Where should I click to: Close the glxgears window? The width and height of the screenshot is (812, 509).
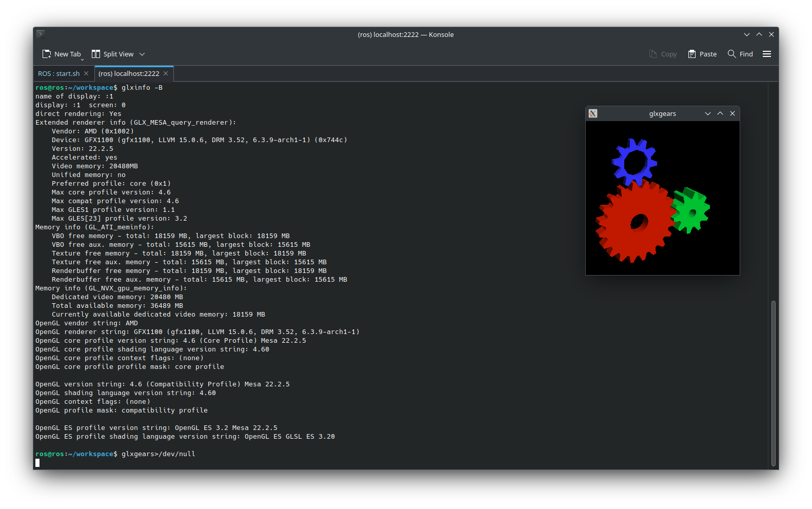coord(732,113)
